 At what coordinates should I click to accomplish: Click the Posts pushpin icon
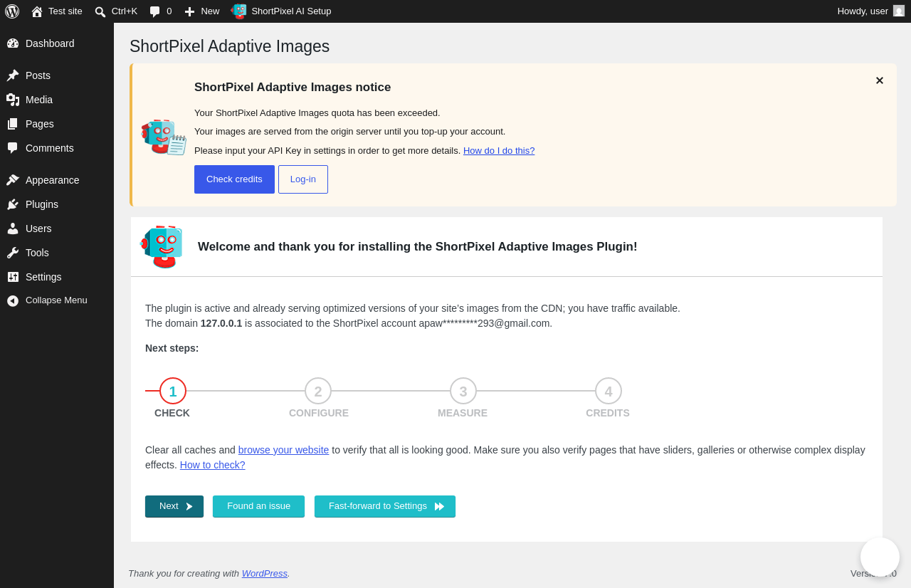pos(13,75)
